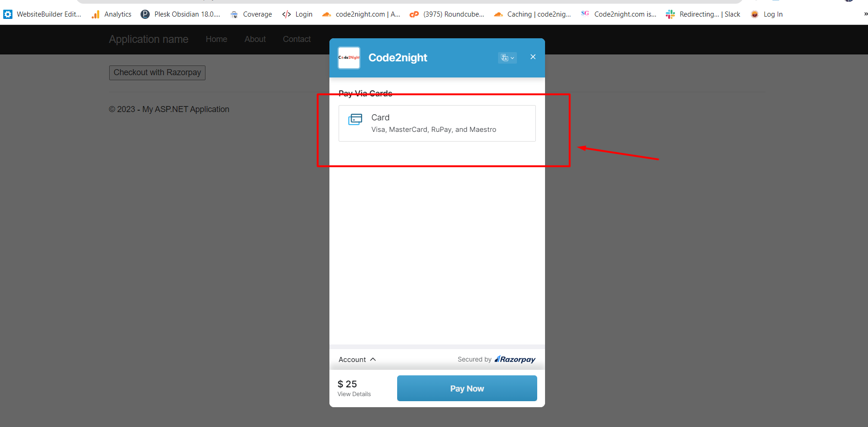Viewport: 868px width, 427px height.
Task: Click the Code2night merchant title
Action: pyautogui.click(x=398, y=58)
